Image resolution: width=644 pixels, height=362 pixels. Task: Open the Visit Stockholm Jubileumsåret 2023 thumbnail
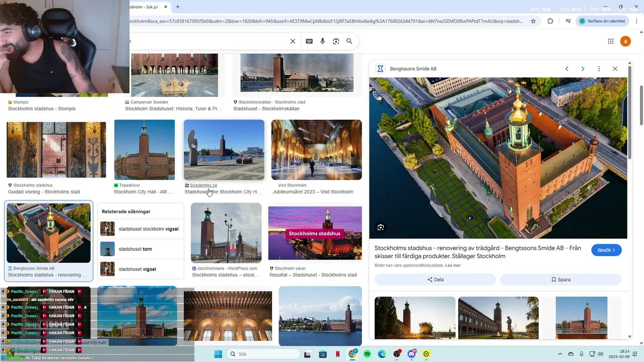(x=316, y=150)
